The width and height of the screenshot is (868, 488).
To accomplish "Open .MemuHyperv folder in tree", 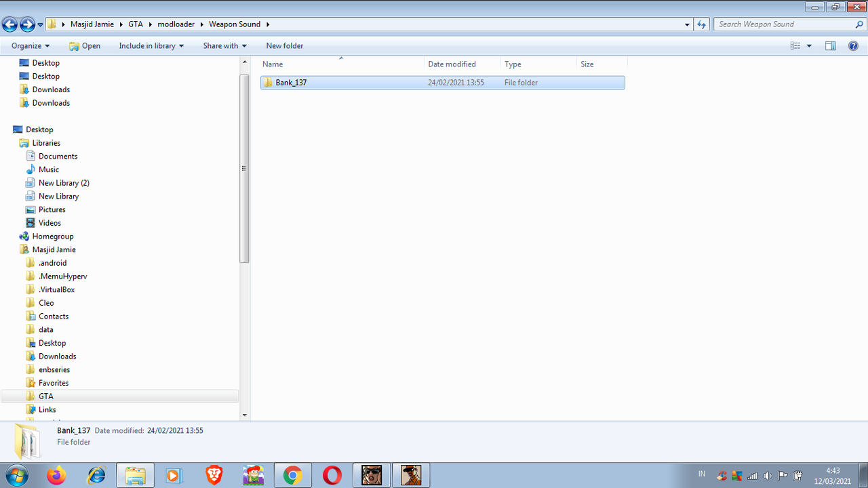I will pyautogui.click(x=62, y=277).
